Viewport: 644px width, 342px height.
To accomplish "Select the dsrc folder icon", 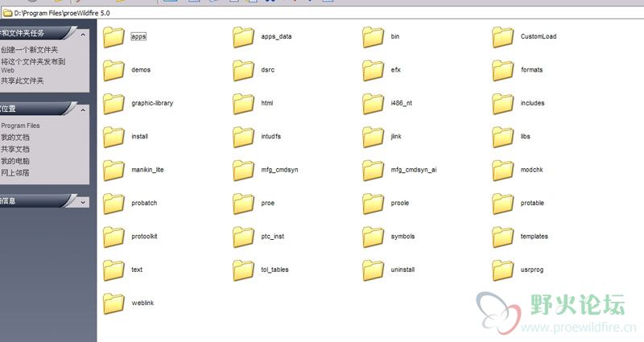I will click(243, 70).
